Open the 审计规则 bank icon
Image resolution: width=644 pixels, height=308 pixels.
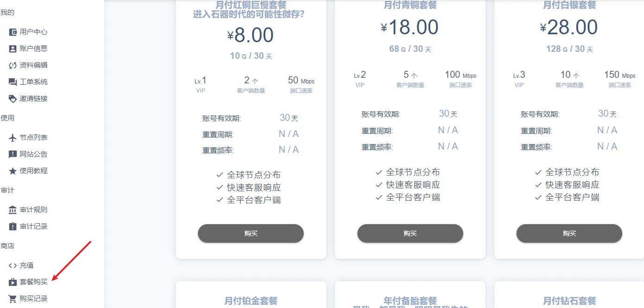pyautogui.click(x=13, y=210)
